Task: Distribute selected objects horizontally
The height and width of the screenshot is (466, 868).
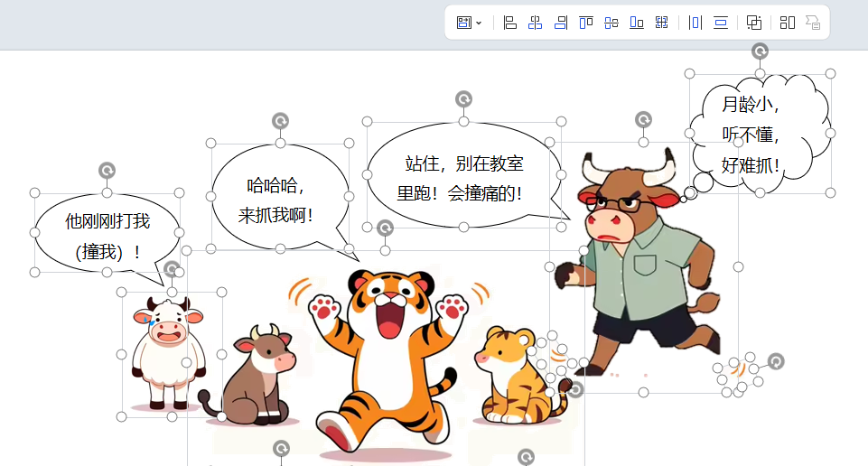Action: [x=695, y=23]
